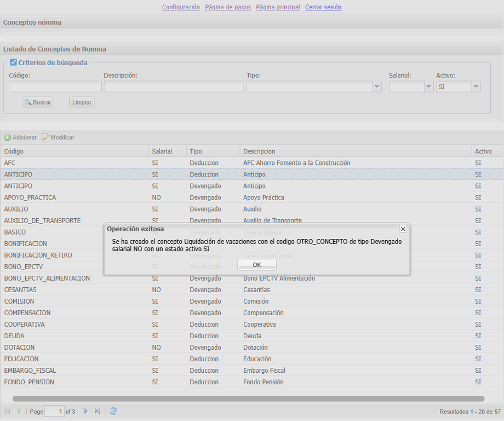Click the Descripción search input field
Viewport: 504px width, 421px height.
[173, 87]
